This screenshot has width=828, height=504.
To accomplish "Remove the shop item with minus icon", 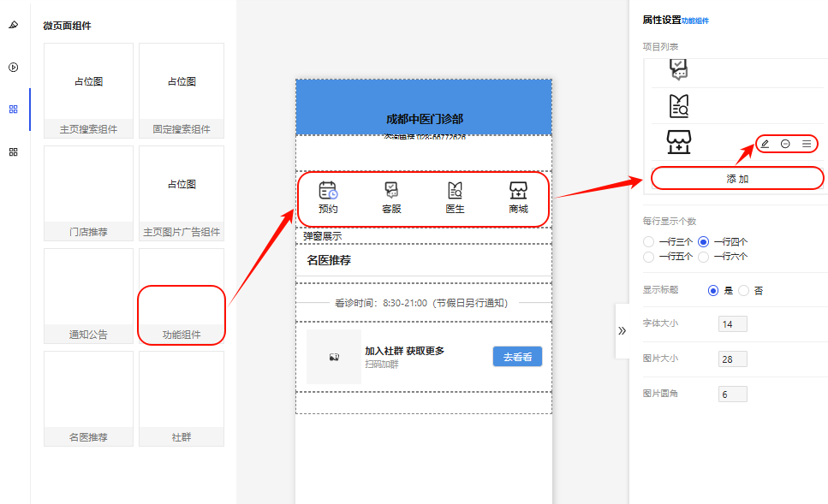I will point(785,144).
